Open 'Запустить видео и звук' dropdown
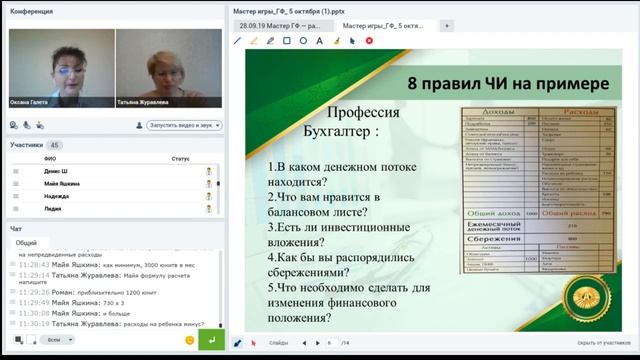Viewport: 640px width, 360px height. pyautogui.click(x=184, y=125)
